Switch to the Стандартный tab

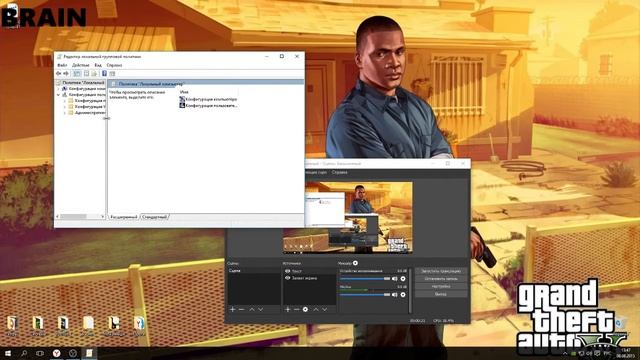(155, 217)
